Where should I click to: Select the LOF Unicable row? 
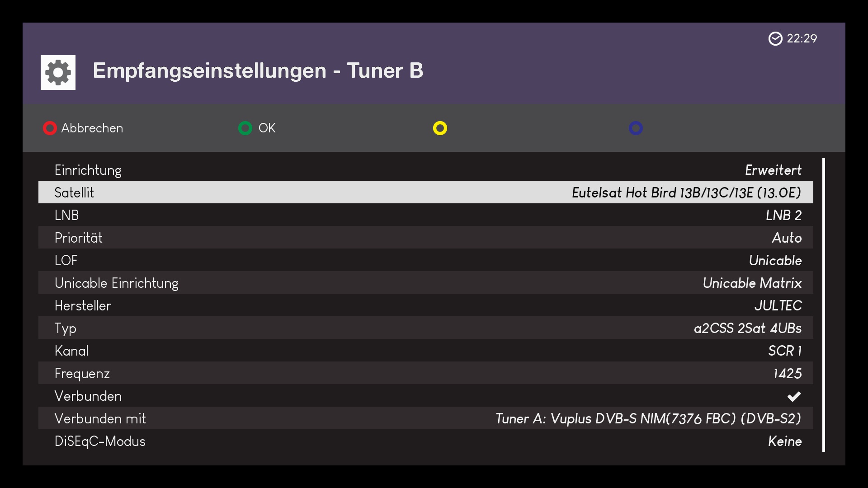(425, 260)
